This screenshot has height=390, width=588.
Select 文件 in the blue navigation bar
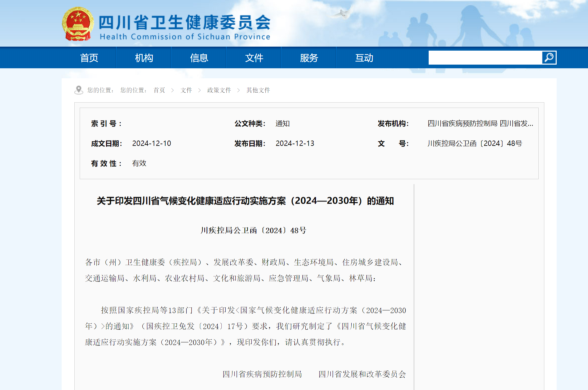point(254,58)
